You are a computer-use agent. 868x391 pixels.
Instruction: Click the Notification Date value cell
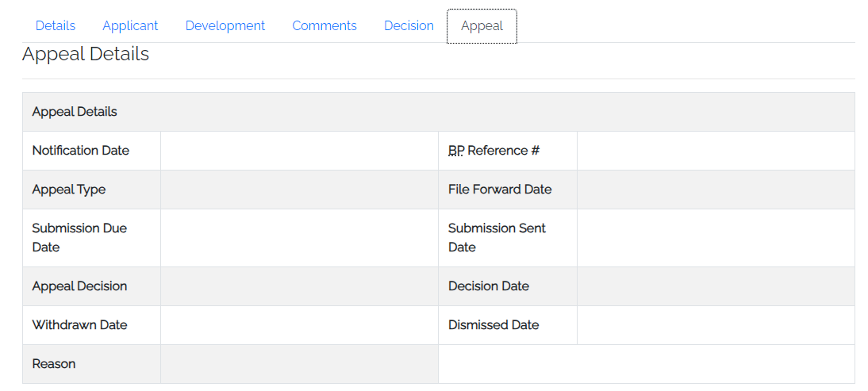coord(299,151)
